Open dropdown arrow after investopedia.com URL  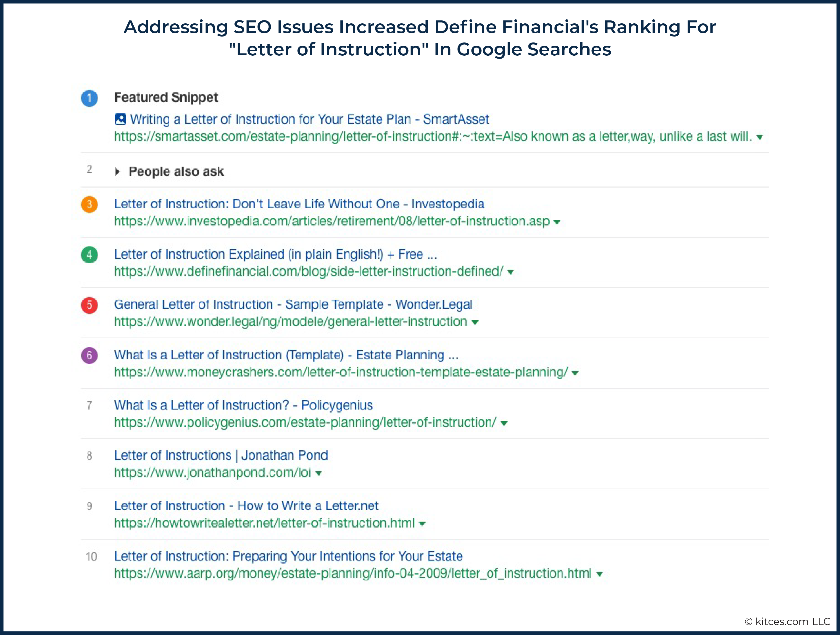[557, 222]
